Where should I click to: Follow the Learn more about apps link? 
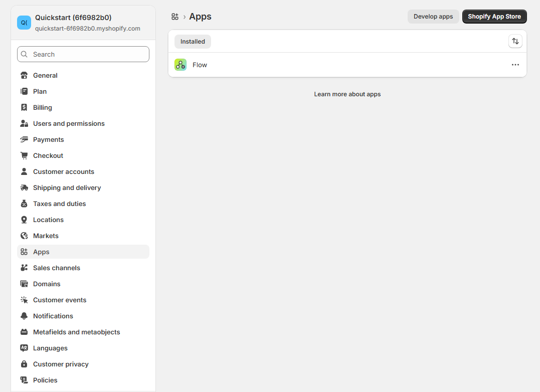pyautogui.click(x=347, y=94)
